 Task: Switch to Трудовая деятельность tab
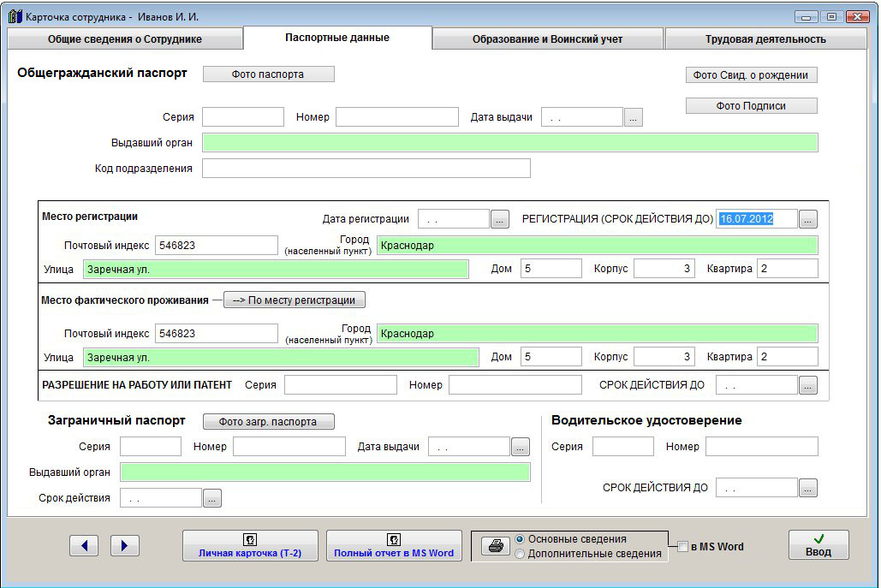point(765,39)
